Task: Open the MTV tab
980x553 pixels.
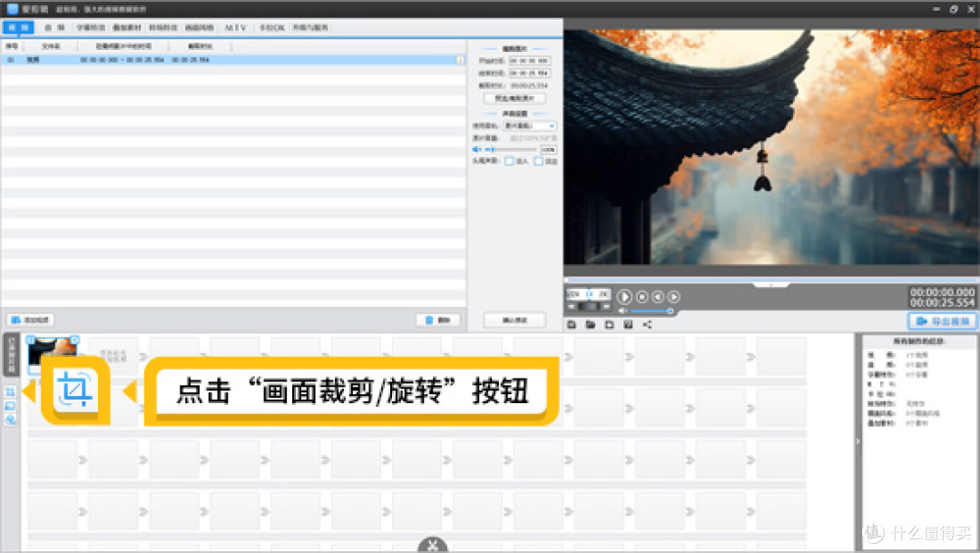Action: point(236,27)
